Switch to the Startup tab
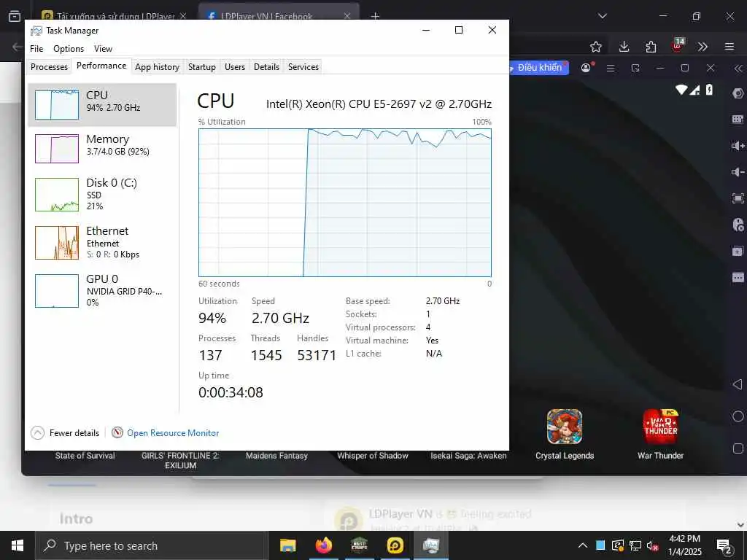Viewport: 747px width, 560px height. [202, 66]
